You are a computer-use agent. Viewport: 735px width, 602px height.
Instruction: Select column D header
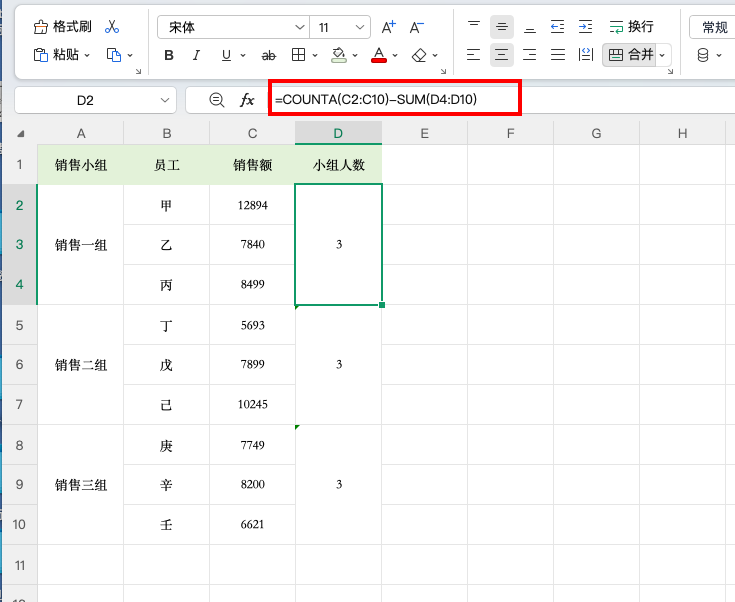tap(338, 134)
